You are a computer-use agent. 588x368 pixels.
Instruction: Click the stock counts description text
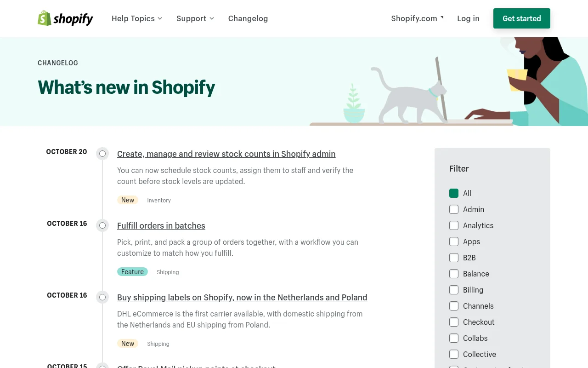(x=235, y=176)
